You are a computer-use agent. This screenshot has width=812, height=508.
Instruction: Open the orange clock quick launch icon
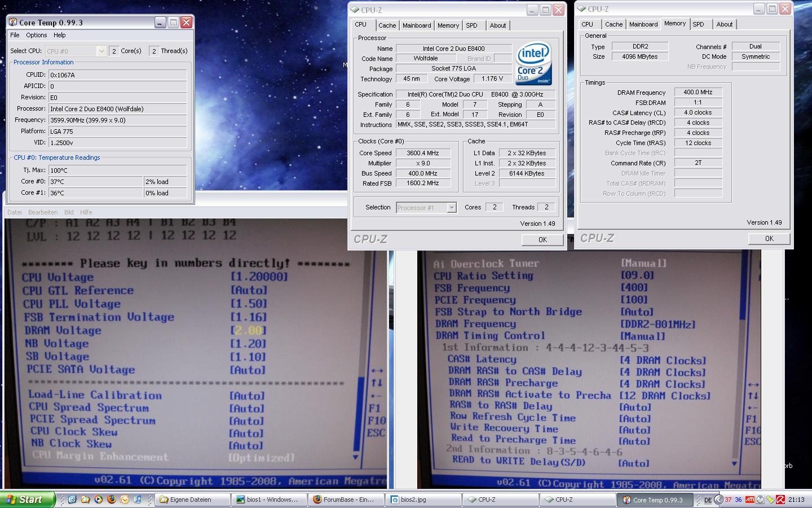click(125, 500)
